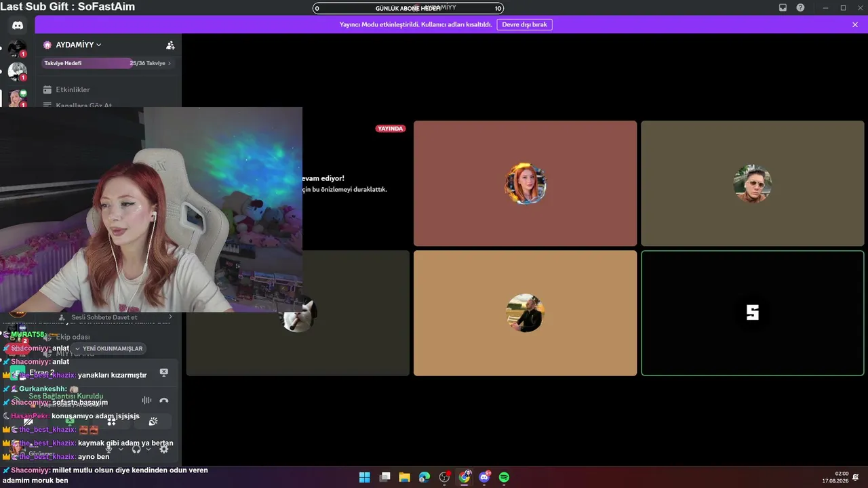
Task: Switch to Chrome on the taskbar
Action: 465,477
